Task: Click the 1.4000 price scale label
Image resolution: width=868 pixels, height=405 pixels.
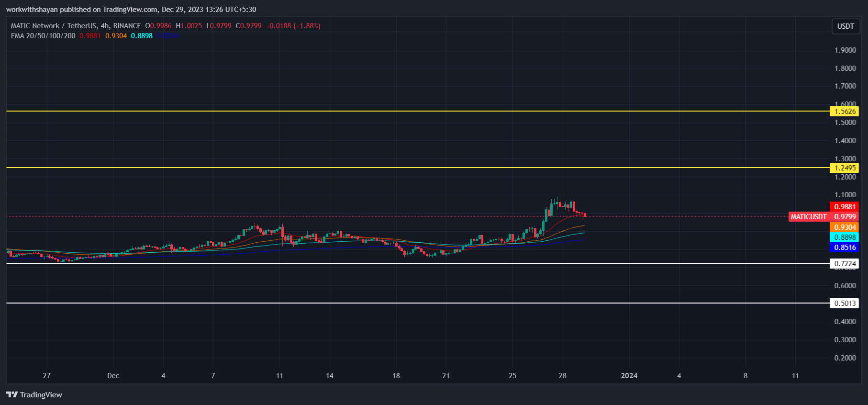Action: (x=845, y=141)
